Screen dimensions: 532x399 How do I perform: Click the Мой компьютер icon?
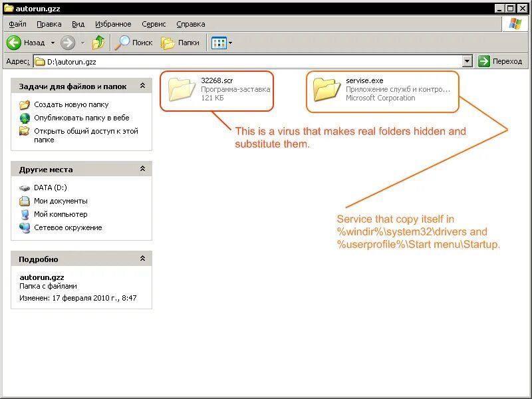click(x=25, y=214)
